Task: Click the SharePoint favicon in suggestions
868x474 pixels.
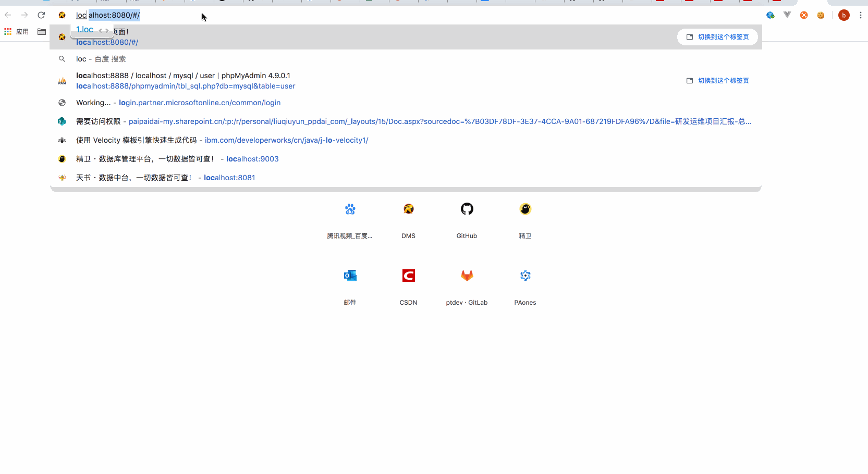Action: (62, 121)
